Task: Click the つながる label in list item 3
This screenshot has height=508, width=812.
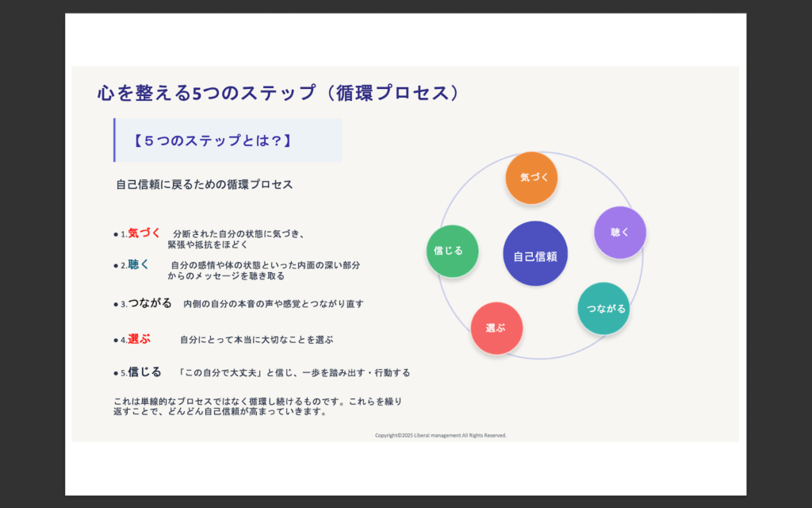Action: [x=150, y=303]
